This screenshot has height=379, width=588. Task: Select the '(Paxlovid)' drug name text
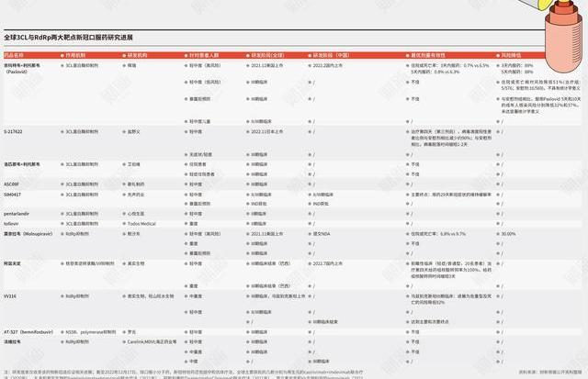pyautogui.click(x=17, y=72)
